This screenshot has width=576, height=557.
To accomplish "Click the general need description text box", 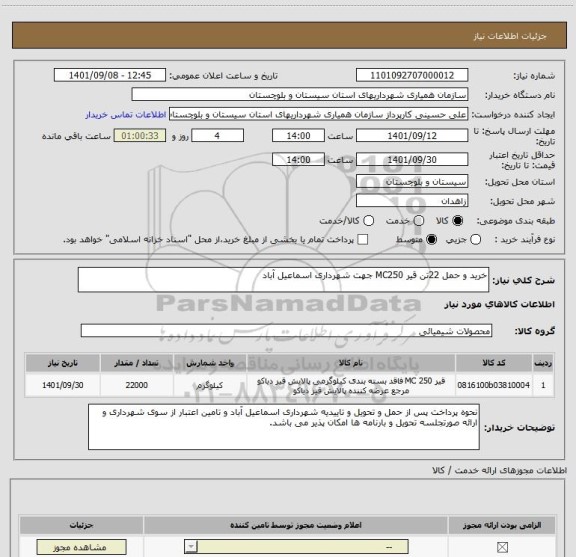I will coord(283,280).
